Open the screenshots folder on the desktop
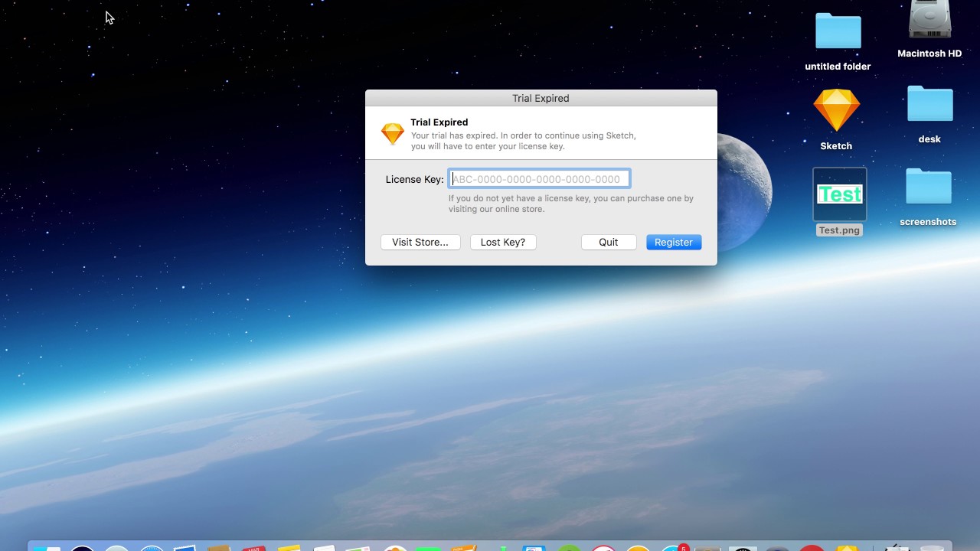 928,186
